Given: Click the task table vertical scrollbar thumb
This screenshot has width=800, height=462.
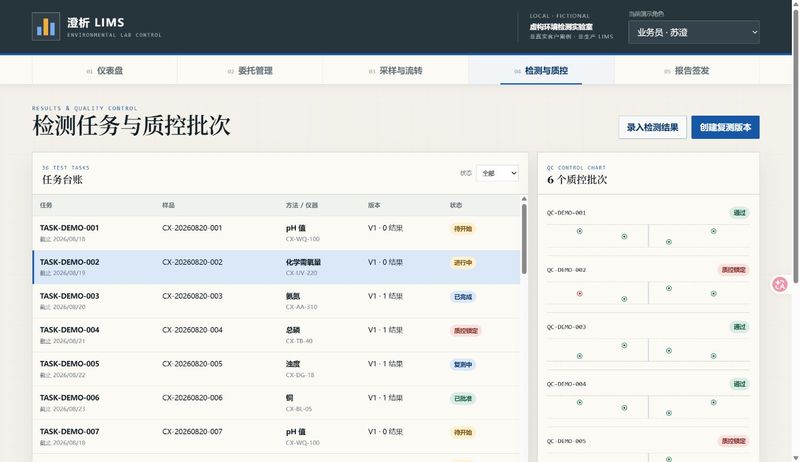Looking at the screenshot, I should coord(524,239).
